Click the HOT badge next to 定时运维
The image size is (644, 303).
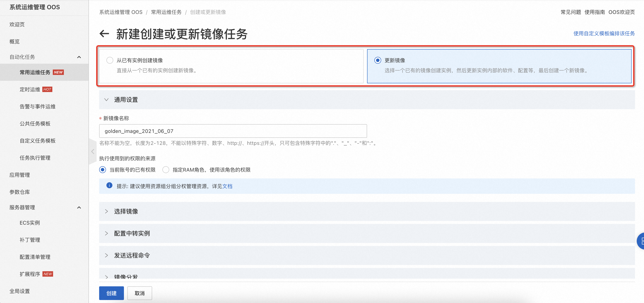click(x=47, y=90)
